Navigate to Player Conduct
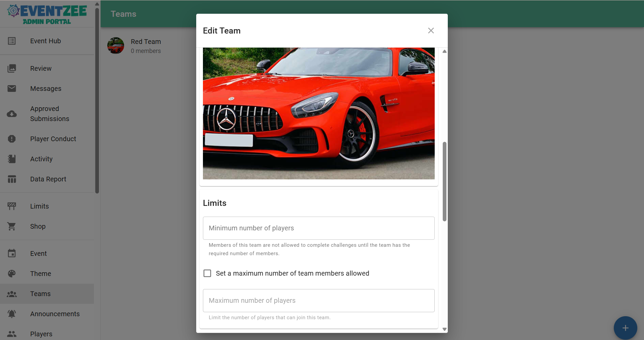This screenshot has width=644, height=340. tap(47, 139)
